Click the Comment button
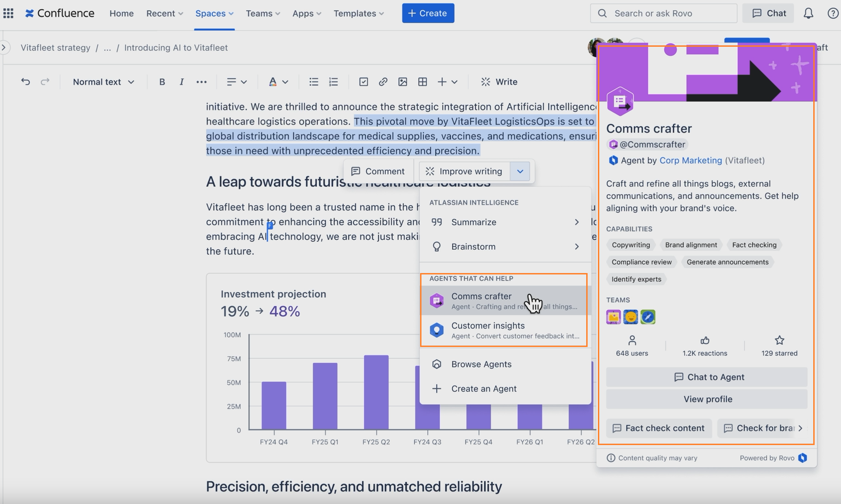The image size is (841, 504). click(x=378, y=171)
